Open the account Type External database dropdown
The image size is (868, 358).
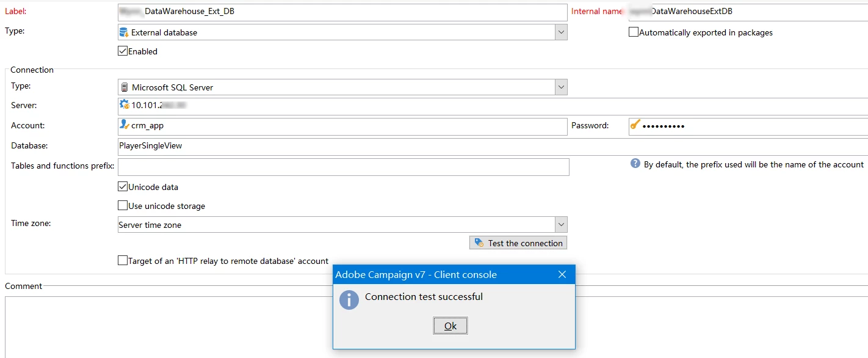tap(561, 32)
